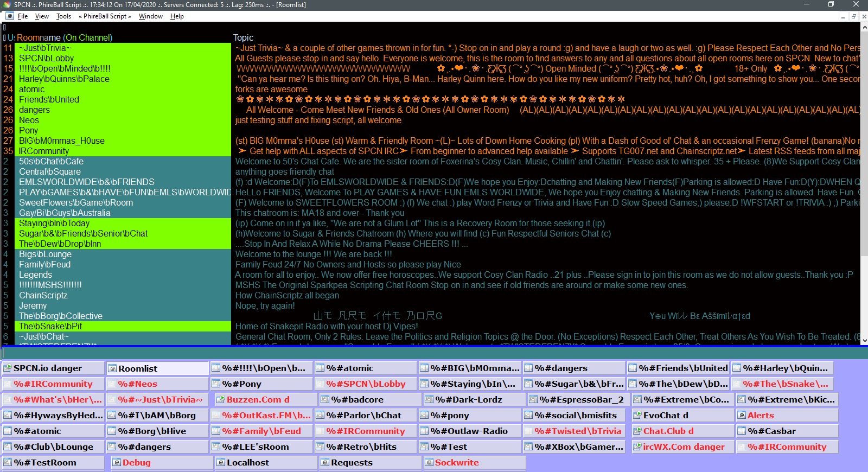The height and width of the screenshot is (472, 868).
Task: Open the Help menu
Action: pyautogui.click(x=177, y=16)
